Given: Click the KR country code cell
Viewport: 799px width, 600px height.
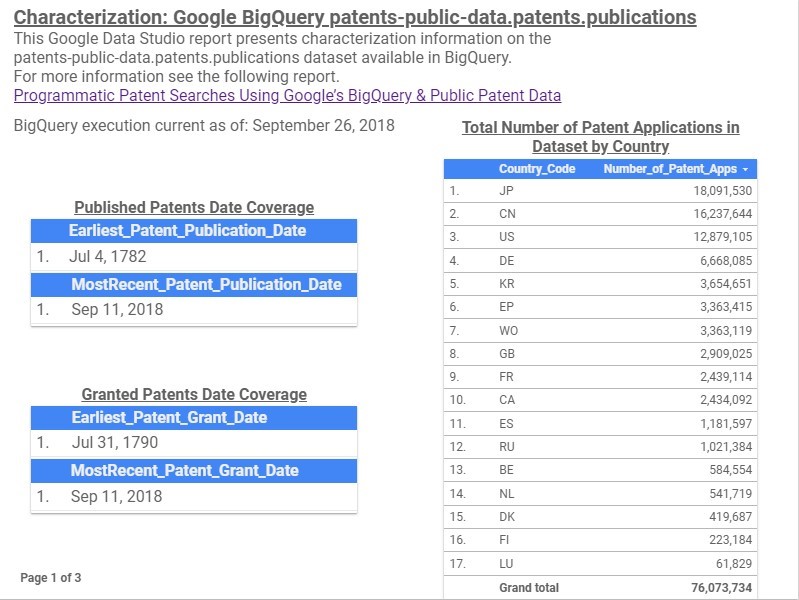Looking at the screenshot, I should pyautogui.click(x=507, y=283).
